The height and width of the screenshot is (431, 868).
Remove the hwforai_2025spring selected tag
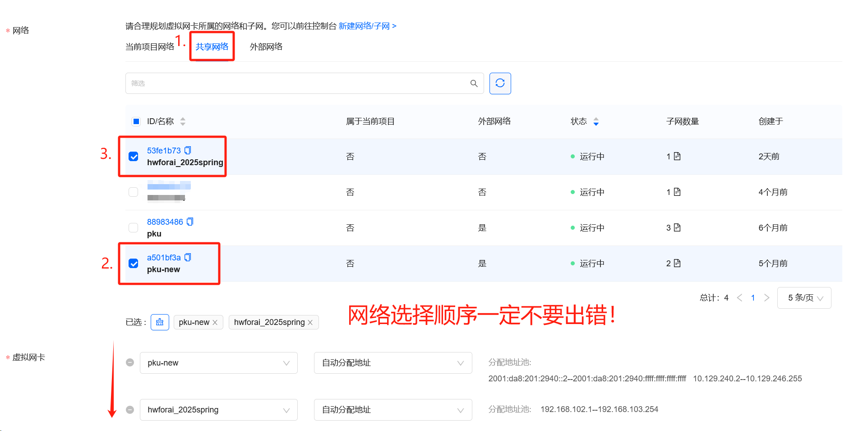click(310, 322)
